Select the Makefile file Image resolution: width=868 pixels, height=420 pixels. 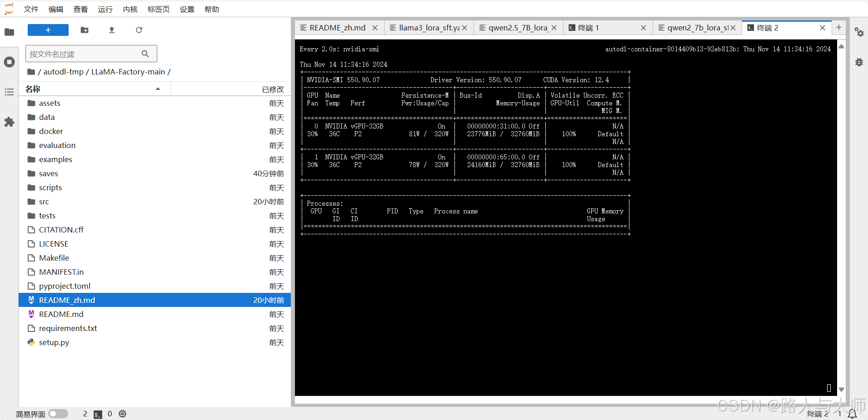tap(155, 258)
